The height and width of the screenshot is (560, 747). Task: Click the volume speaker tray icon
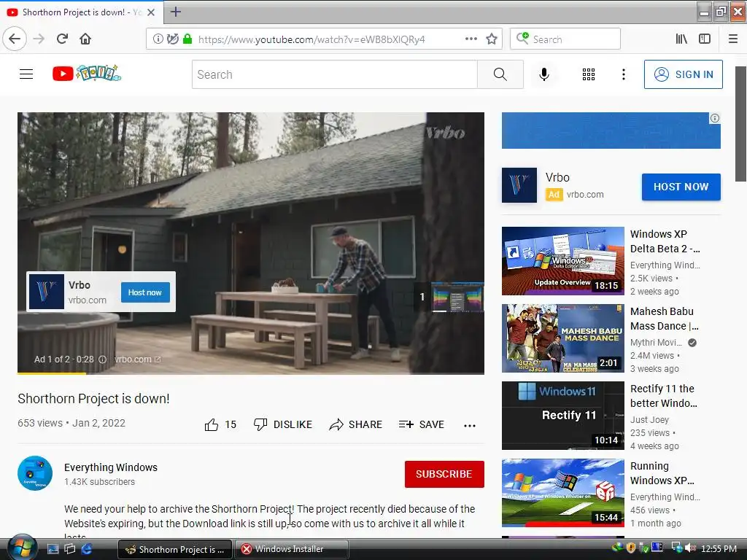pos(690,548)
